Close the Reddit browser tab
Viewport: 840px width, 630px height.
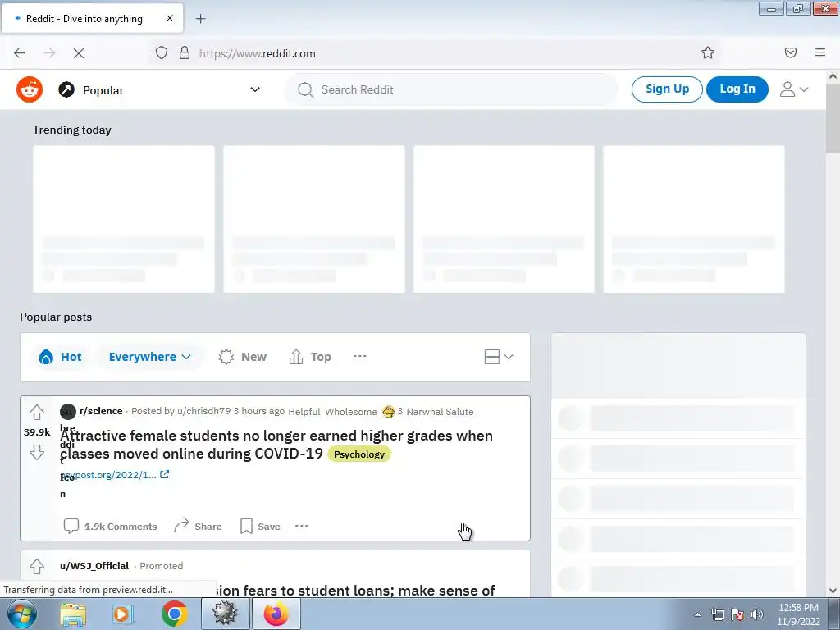(x=169, y=18)
